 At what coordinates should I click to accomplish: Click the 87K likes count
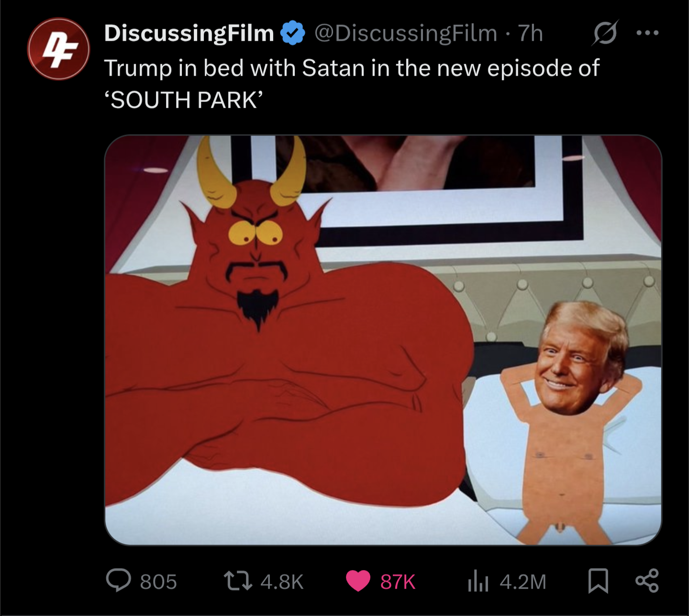point(398,582)
